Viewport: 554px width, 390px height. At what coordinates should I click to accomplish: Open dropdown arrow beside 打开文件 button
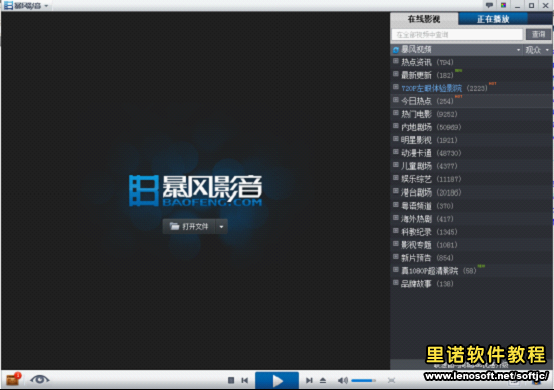(222, 226)
